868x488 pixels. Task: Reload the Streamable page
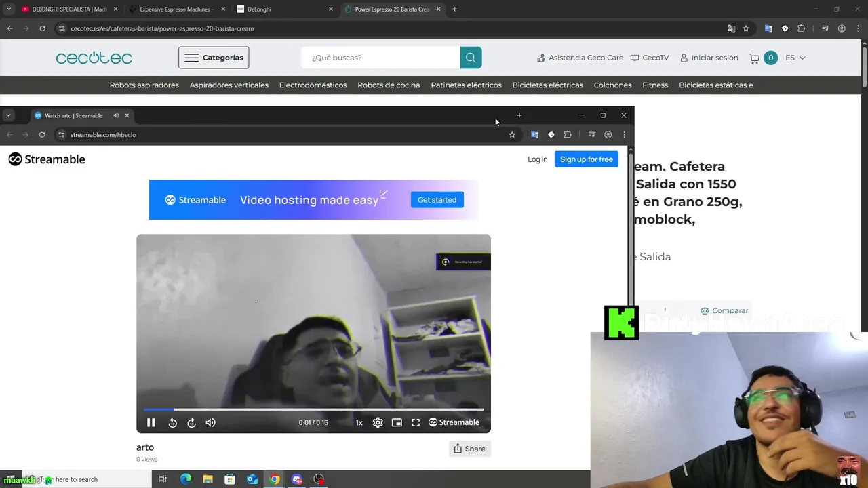pos(42,135)
